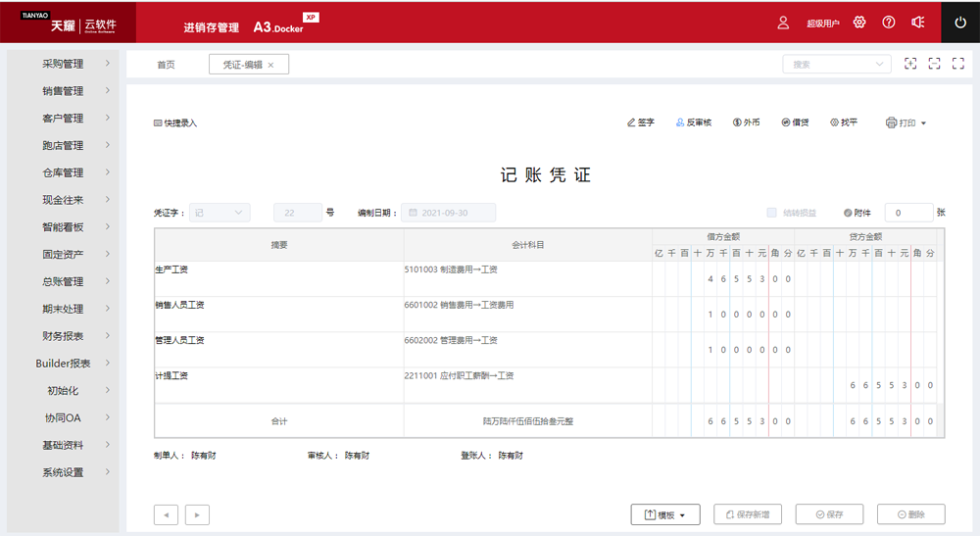
Task: Click the 反审核 (un-audit) toolbar icon
Action: [679, 122]
